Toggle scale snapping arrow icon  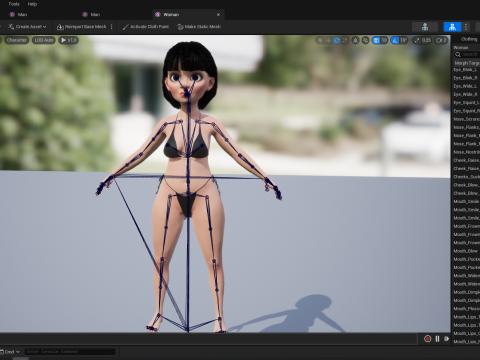[x=417, y=40]
